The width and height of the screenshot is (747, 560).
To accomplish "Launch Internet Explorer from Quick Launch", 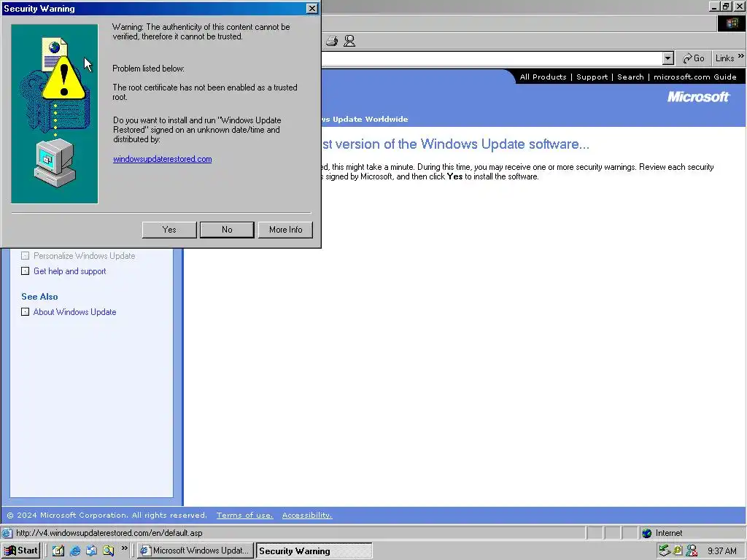I will tap(75, 551).
